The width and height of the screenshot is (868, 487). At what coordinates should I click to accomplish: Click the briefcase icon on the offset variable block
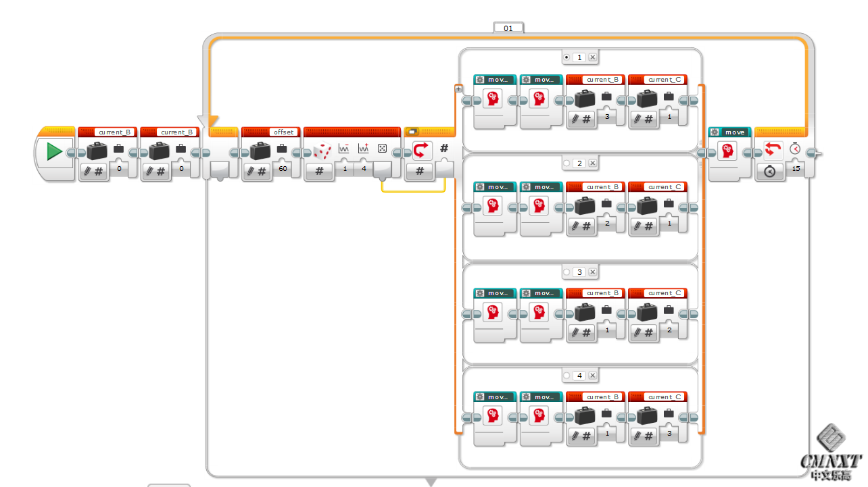pos(261,151)
